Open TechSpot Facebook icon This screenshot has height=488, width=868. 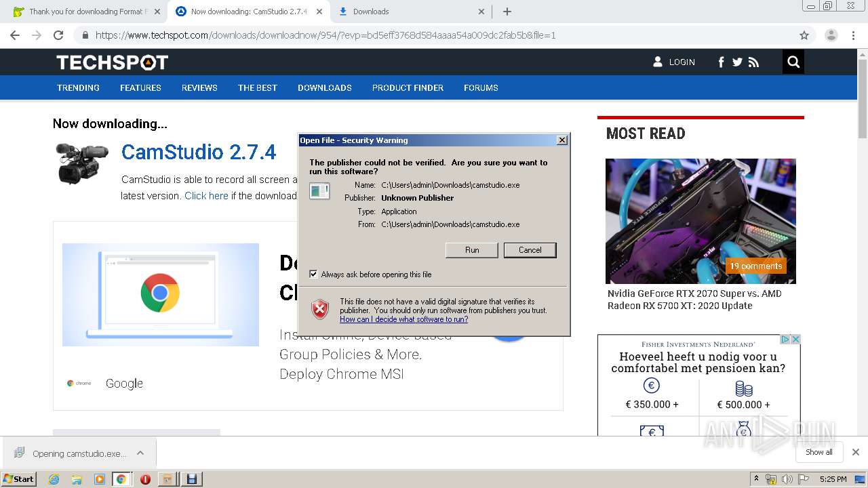pos(721,62)
